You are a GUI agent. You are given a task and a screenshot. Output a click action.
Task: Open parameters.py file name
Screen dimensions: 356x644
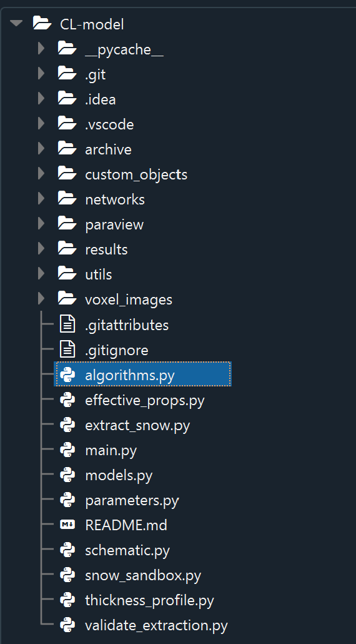[x=132, y=501]
